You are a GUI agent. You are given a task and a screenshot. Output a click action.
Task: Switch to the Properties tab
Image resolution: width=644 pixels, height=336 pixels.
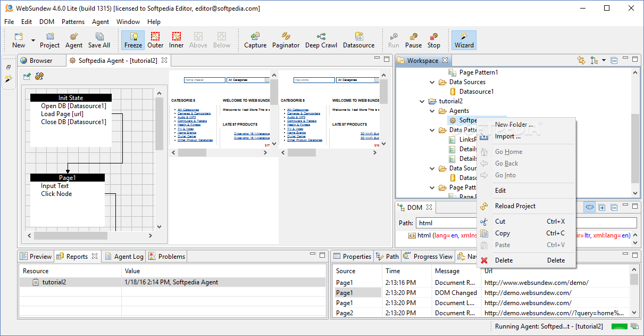pyautogui.click(x=352, y=257)
